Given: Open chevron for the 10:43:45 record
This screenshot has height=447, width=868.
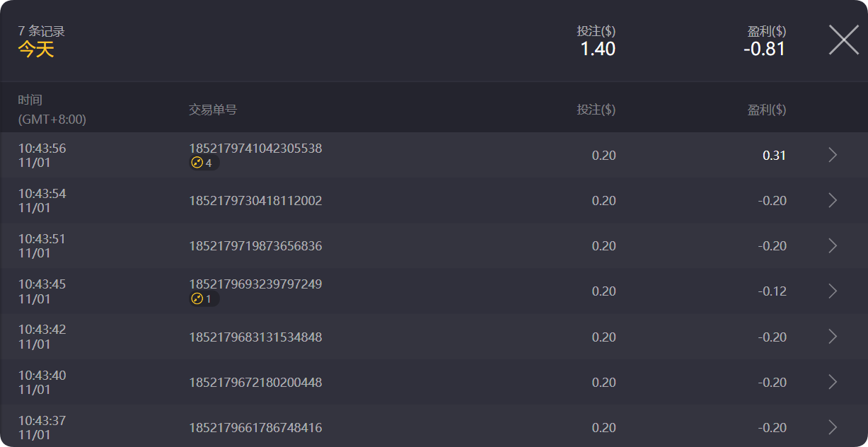Looking at the screenshot, I should (833, 291).
